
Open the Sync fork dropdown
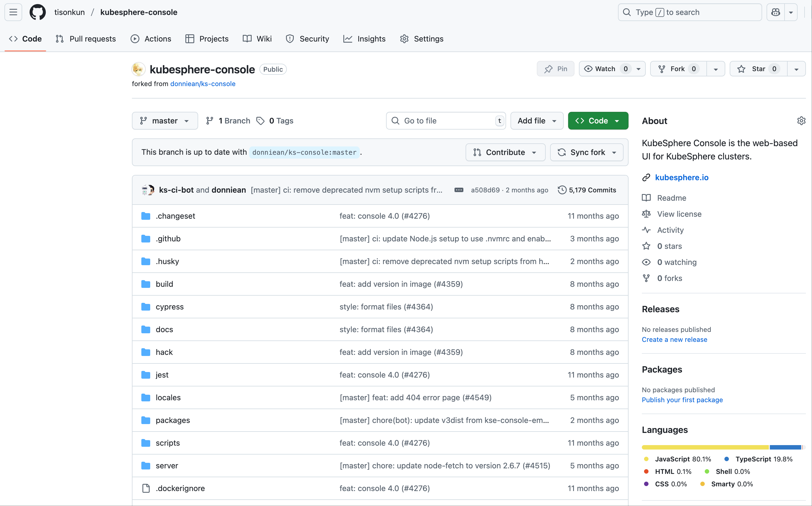coord(587,152)
